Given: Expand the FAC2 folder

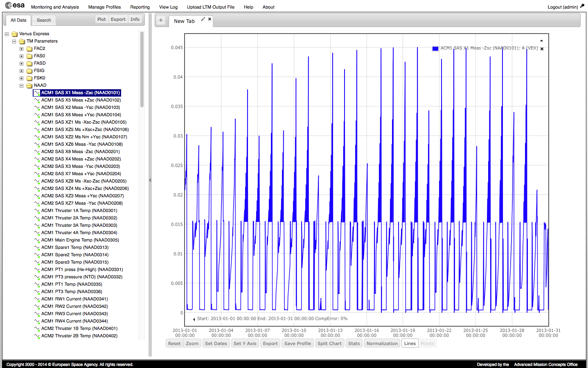Looking at the screenshot, I should pyautogui.click(x=22, y=49).
